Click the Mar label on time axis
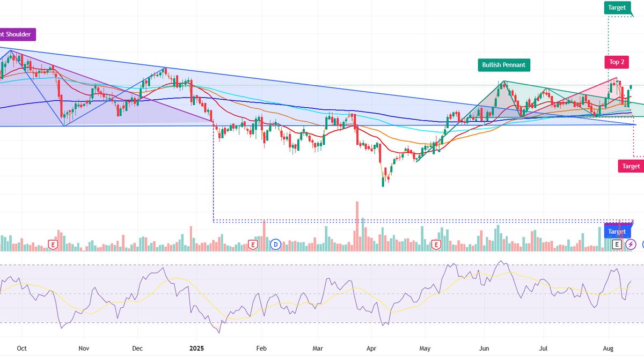 319,347
